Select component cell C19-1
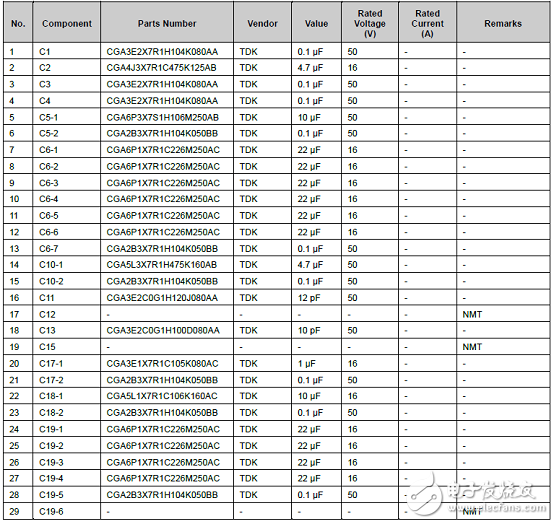Image resolution: width=554 pixels, height=524 pixels. 67,429
